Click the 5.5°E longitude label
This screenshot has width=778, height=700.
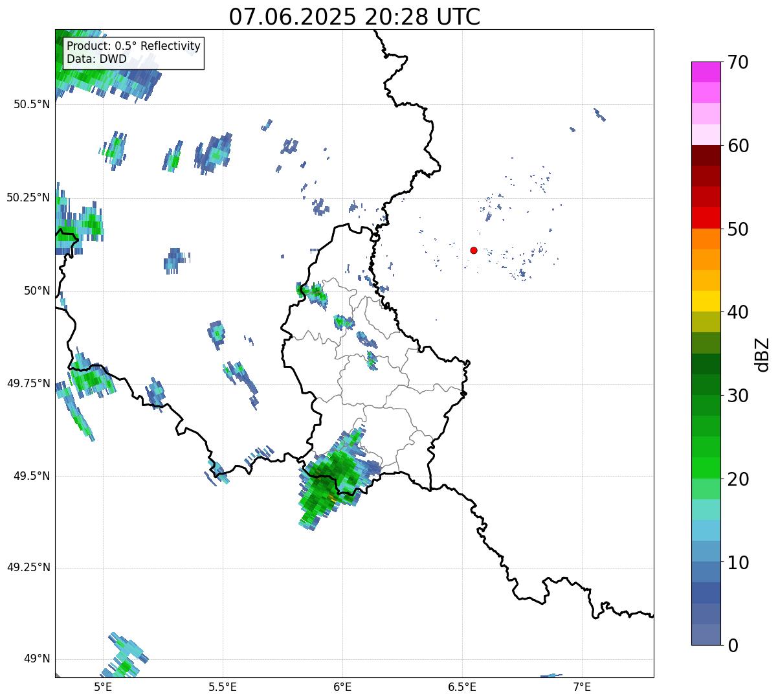pyautogui.click(x=223, y=686)
